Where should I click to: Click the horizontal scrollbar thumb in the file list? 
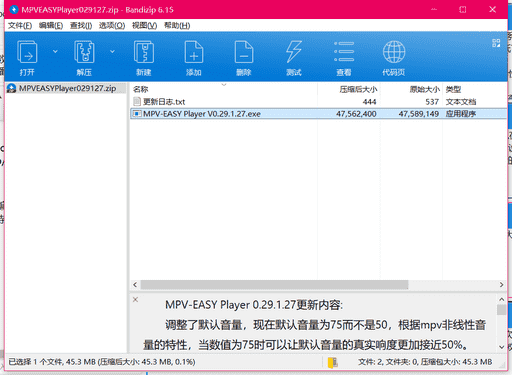click(x=274, y=285)
